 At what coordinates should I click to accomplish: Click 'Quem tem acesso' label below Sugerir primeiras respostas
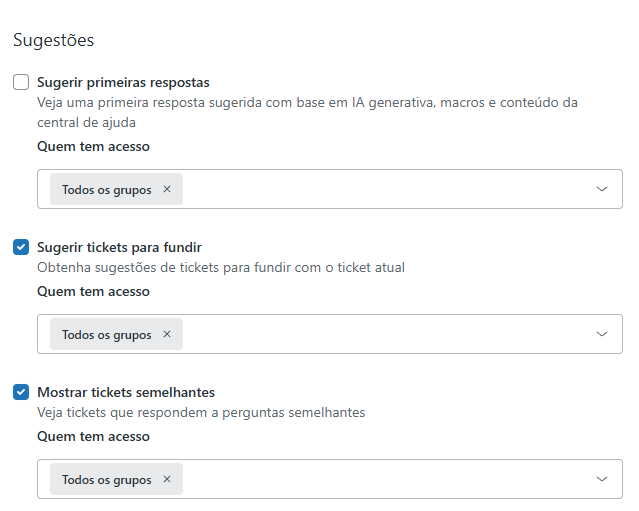(x=93, y=147)
